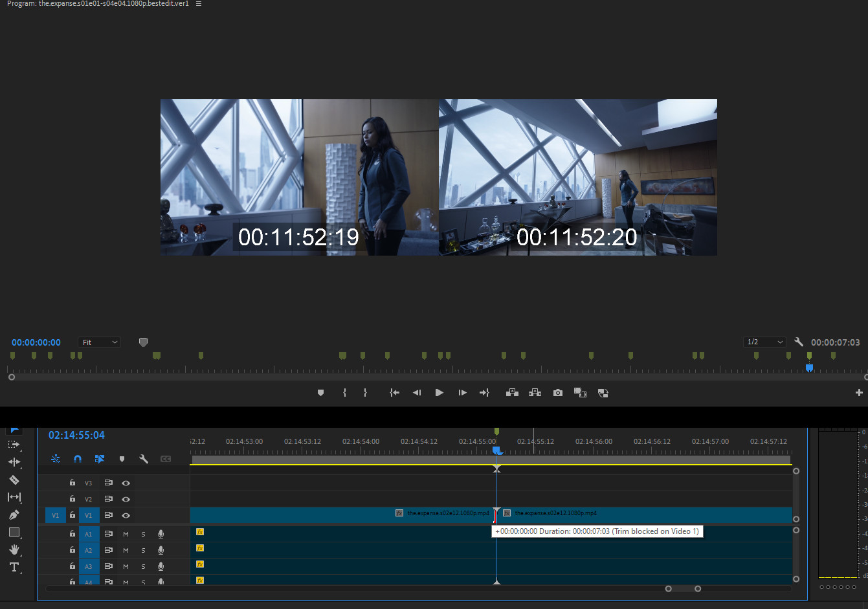Viewport: 868px width, 609px height.
Task: Select the Hand tool
Action: pos(14,549)
